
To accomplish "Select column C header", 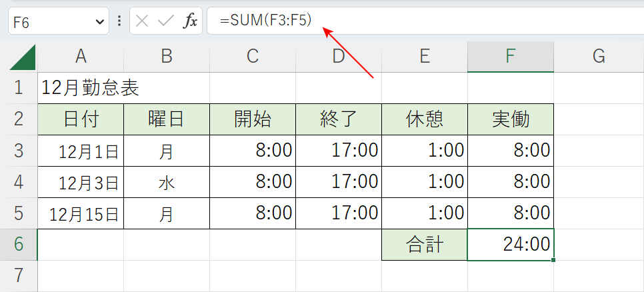I will 253,57.
